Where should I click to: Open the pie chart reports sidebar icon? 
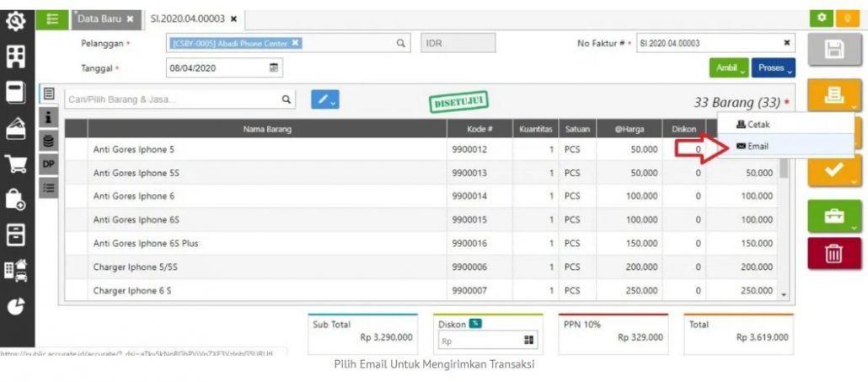15,306
